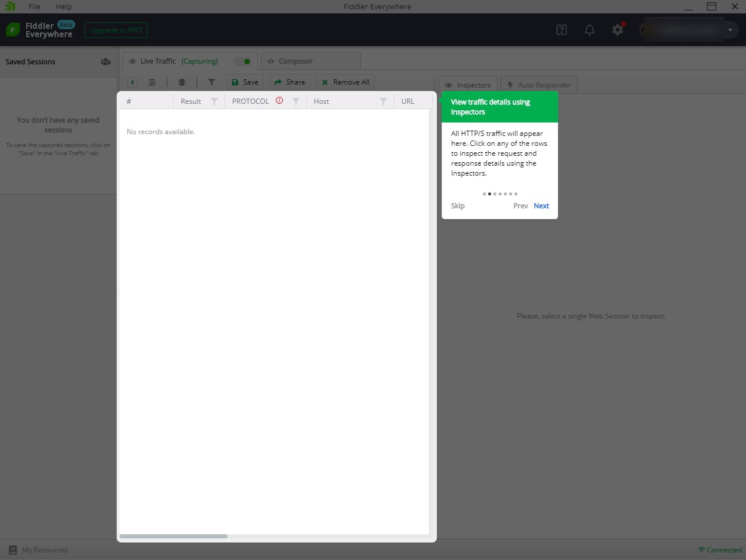The width and height of the screenshot is (746, 560).
Task: Click the horizontal scrollbar in traffic grid
Action: (x=173, y=536)
